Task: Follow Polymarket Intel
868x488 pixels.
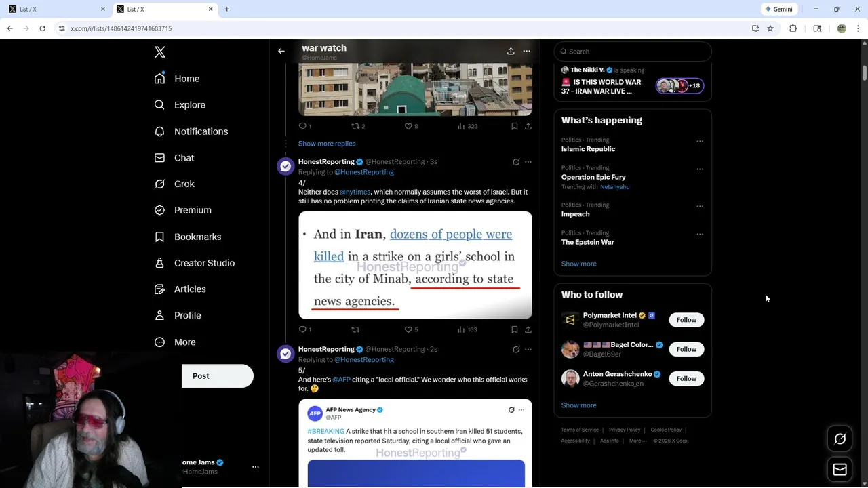Action: coord(686,320)
